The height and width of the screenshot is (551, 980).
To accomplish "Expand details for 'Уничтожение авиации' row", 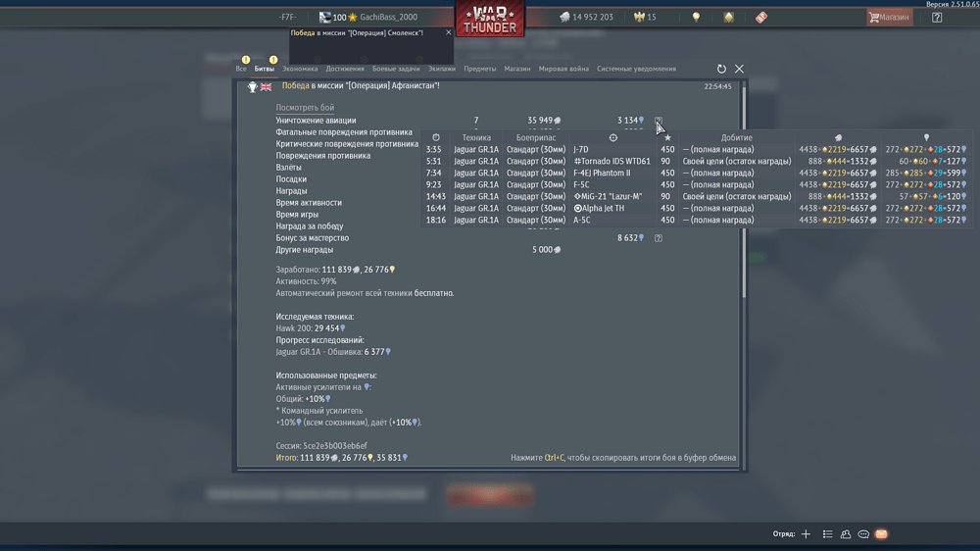I will coord(659,121).
